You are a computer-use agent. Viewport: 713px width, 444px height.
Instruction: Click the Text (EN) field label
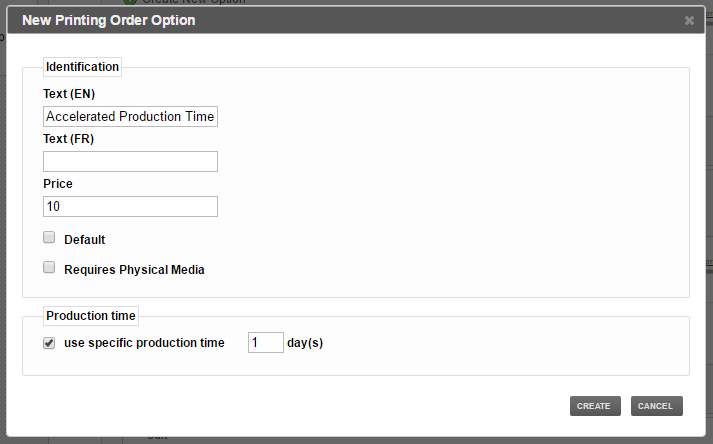pyautogui.click(x=69, y=94)
